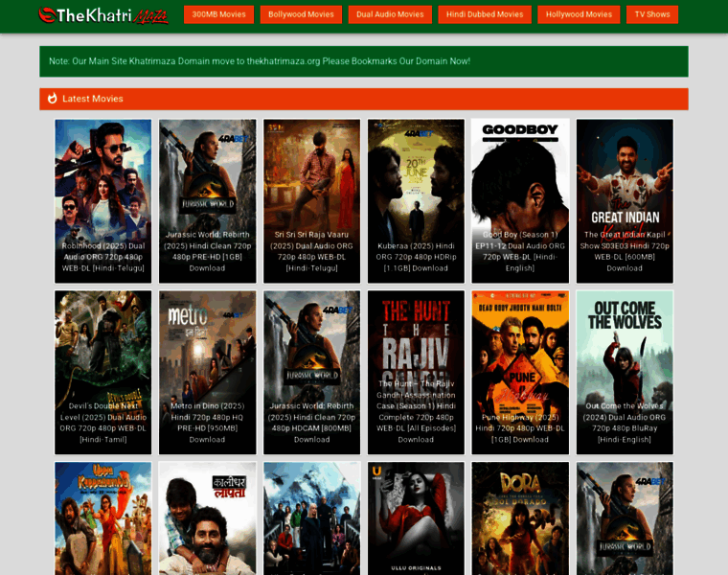Click the domain move notice banner
The image size is (728, 575).
point(364,61)
